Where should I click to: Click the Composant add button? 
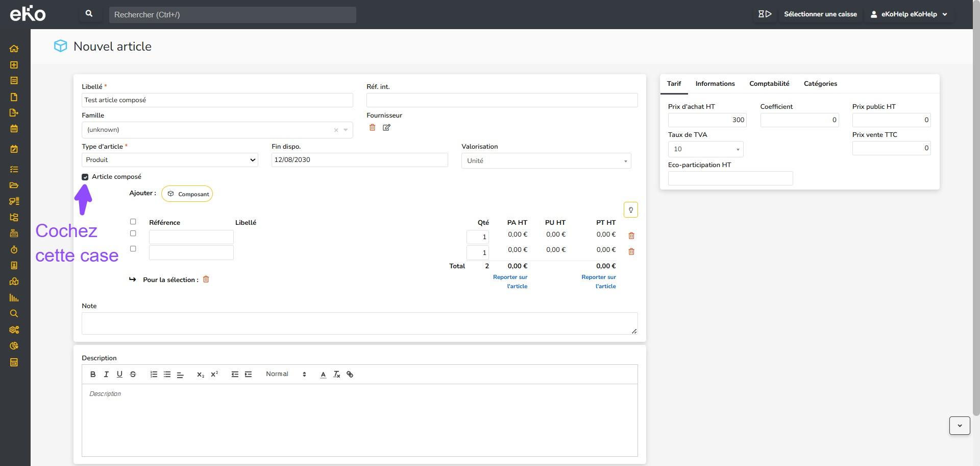tap(187, 194)
